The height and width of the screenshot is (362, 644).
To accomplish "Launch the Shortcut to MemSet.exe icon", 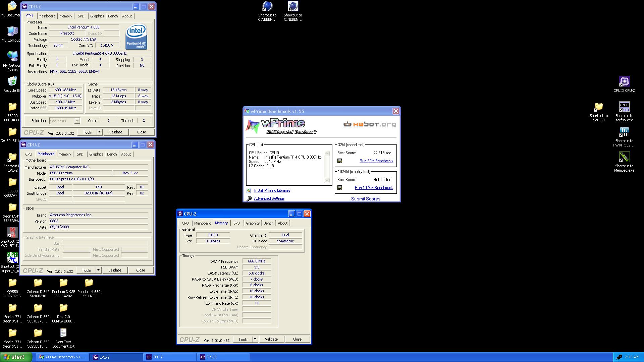I will (624, 157).
